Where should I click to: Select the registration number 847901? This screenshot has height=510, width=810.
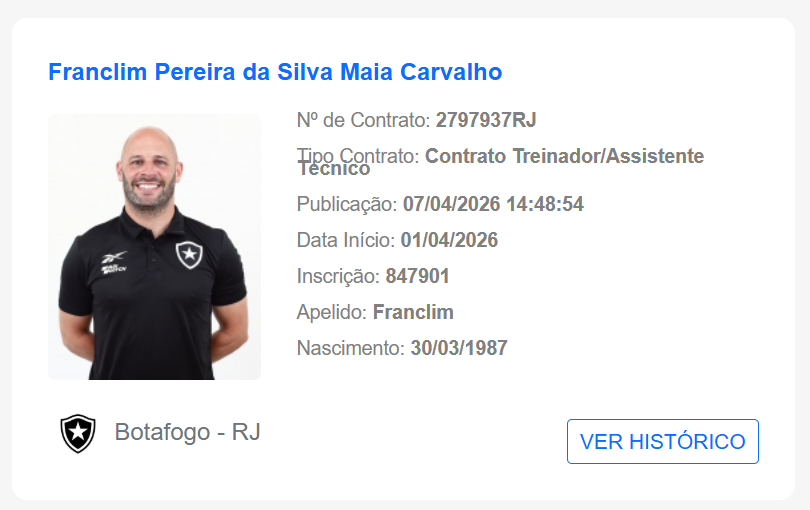pyautogui.click(x=417, y=276)
